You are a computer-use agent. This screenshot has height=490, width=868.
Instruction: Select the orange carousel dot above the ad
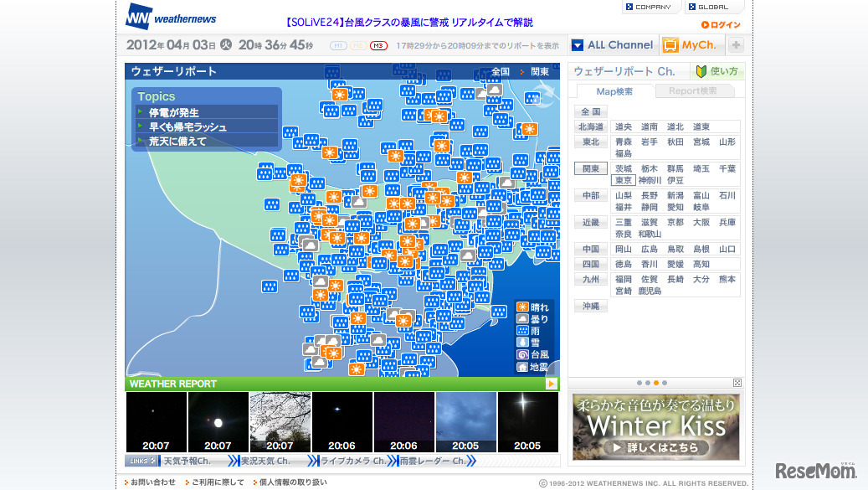click(656, 383)
